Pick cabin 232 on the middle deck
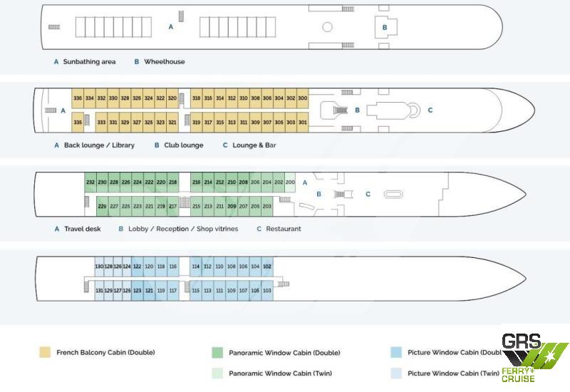This screenshot has width=570, height=392. coord(90,182)
